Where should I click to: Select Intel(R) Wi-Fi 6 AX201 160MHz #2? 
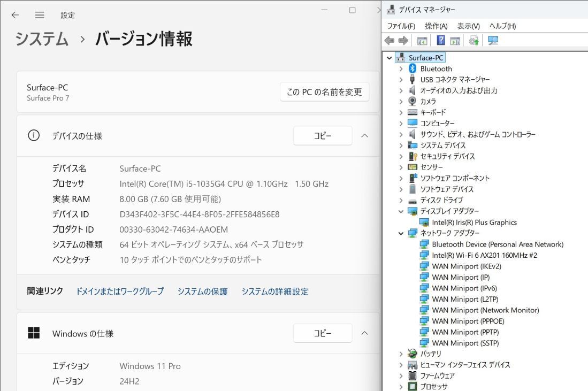pos(484,255)
